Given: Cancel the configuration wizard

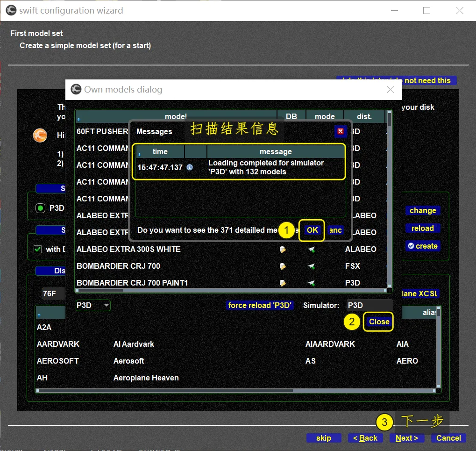Looking at the screenshot, I should [x=448, y=438].
